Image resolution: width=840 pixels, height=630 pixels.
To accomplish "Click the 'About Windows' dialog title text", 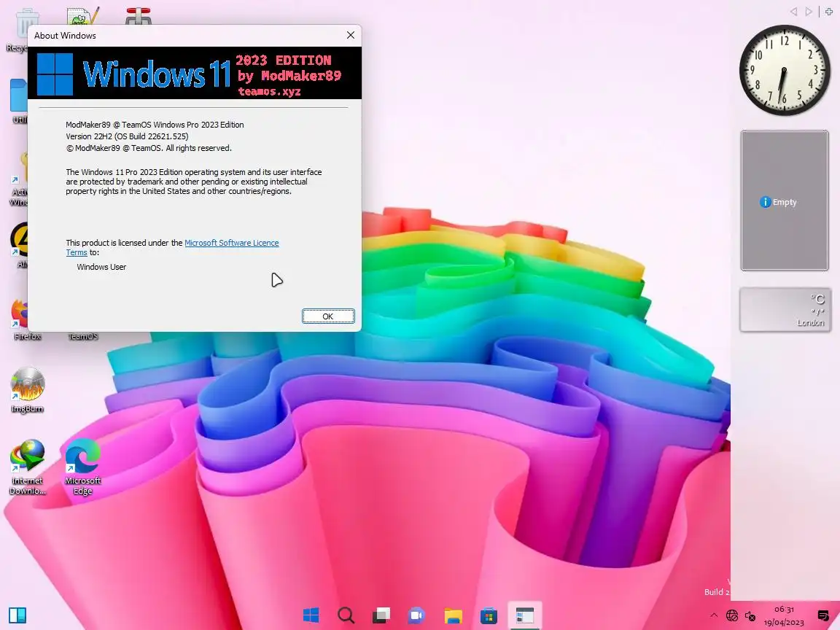I will click(65, 35).
